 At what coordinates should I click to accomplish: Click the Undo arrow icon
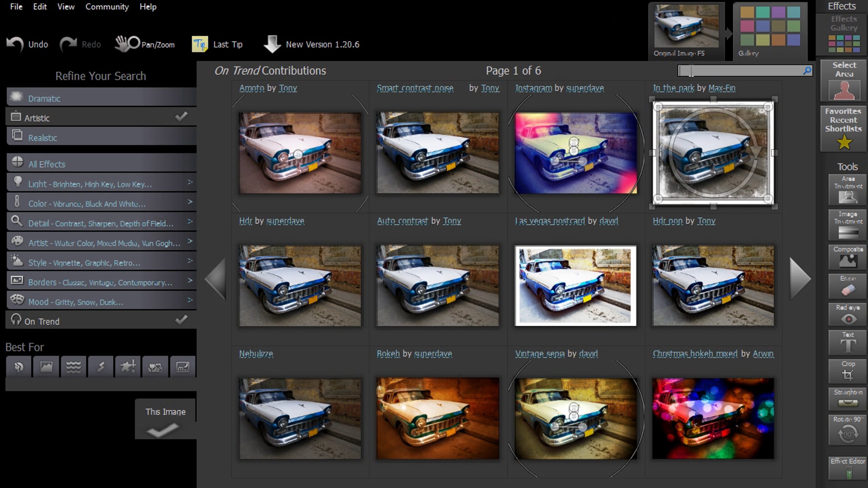click(15, 44)
